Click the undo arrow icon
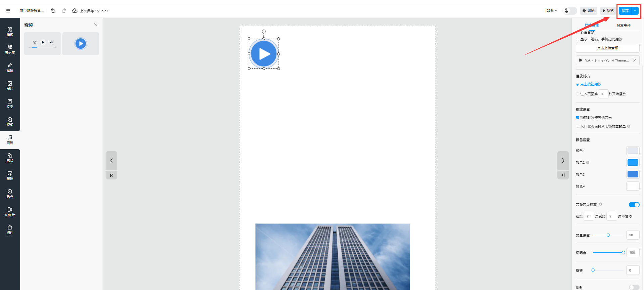This screenshot has height=290, width=644. coord(53,11)
